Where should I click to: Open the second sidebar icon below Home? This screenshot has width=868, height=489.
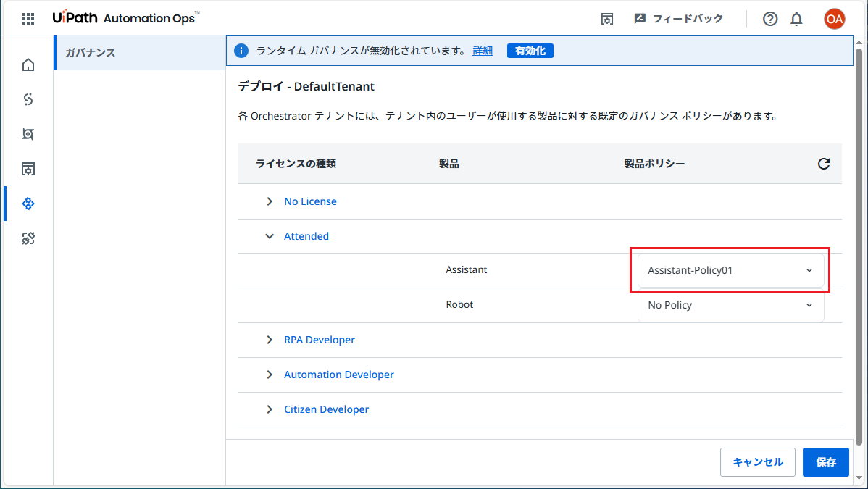click(x=28, y=99)
